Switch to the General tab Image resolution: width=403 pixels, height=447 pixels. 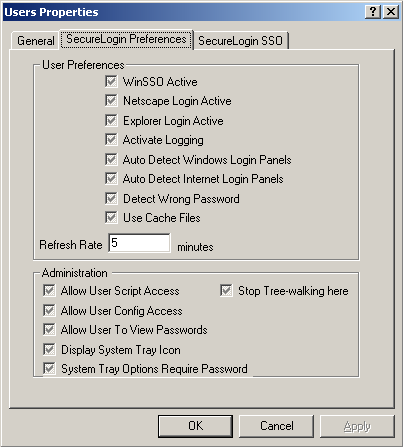[x=36, y=41]
